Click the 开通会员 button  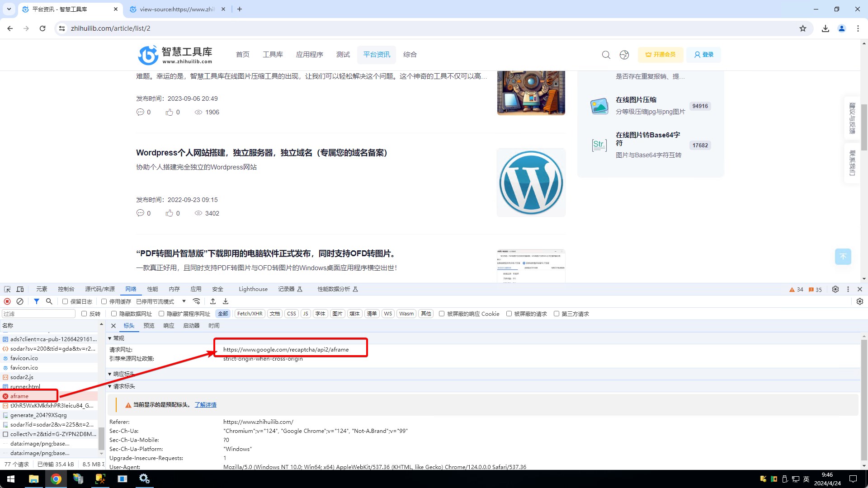660,55
